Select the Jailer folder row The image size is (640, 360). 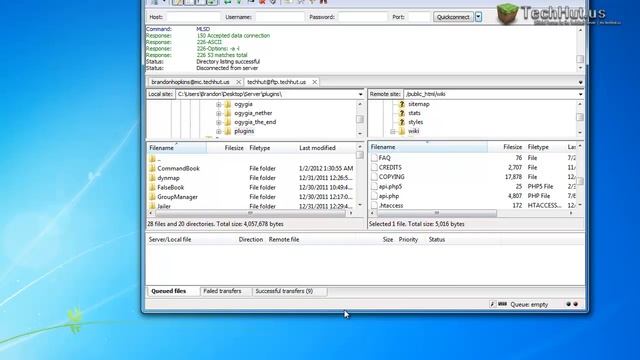(251, 207)
